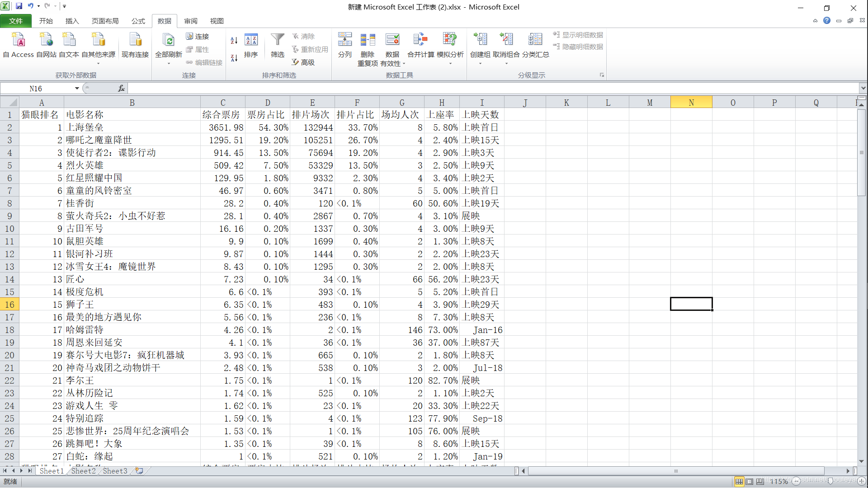Switch to page layout view button
This screenshot has height=488, width=868.
pyautogui.click(x=750, y=482)
